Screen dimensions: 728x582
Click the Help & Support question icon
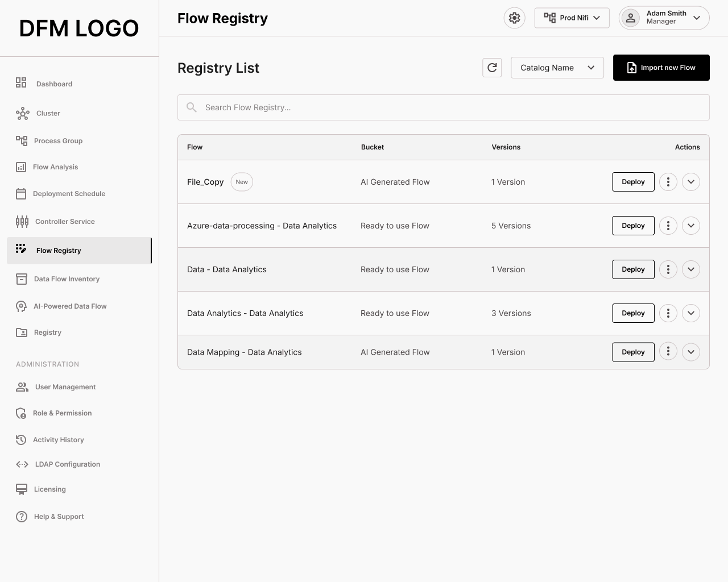(22, 517)
